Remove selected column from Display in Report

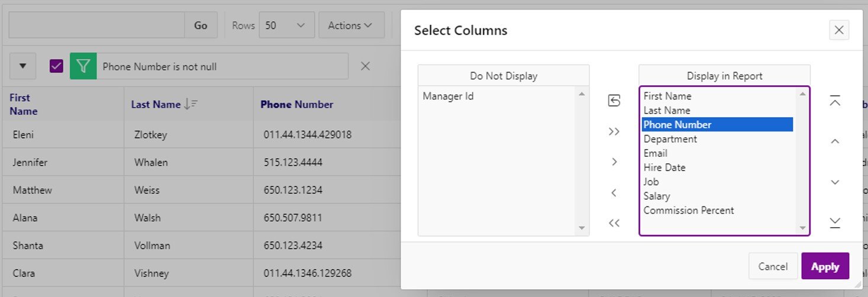[614, 192]
